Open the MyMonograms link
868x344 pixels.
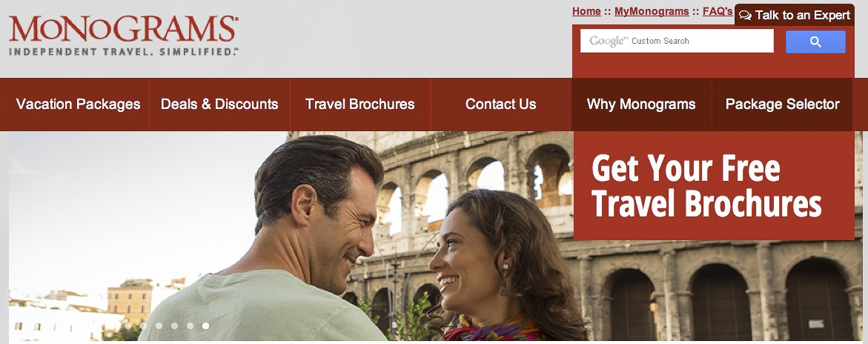coord(652,11)
